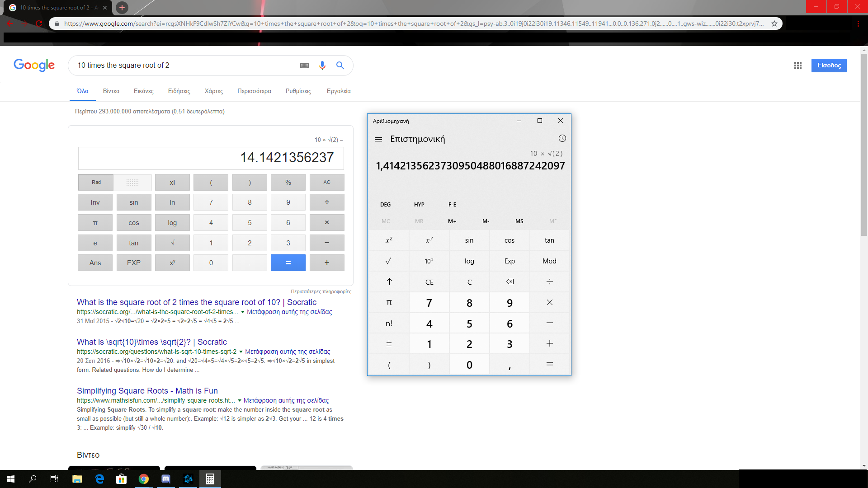Open the on-screen keyboard input tool

(x=304, y=66)
